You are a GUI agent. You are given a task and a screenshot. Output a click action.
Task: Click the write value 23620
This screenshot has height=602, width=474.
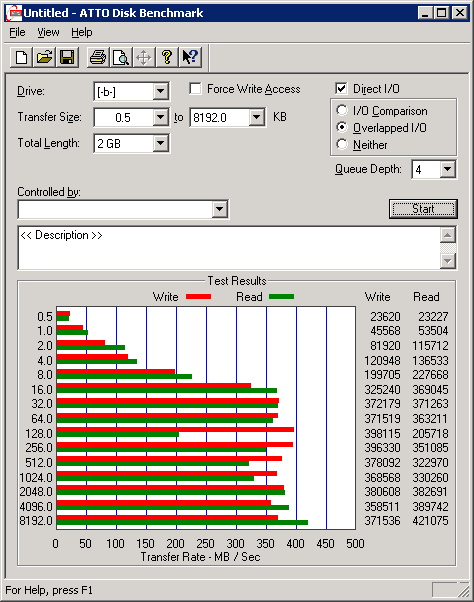coord(385,317)
